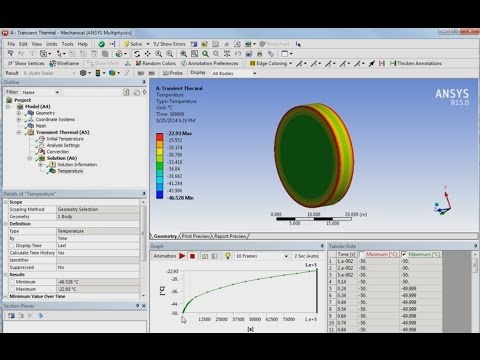Select the Analysis Settings tree item
The height and width of the screenshot is (360, 480).
pos(63,145)
